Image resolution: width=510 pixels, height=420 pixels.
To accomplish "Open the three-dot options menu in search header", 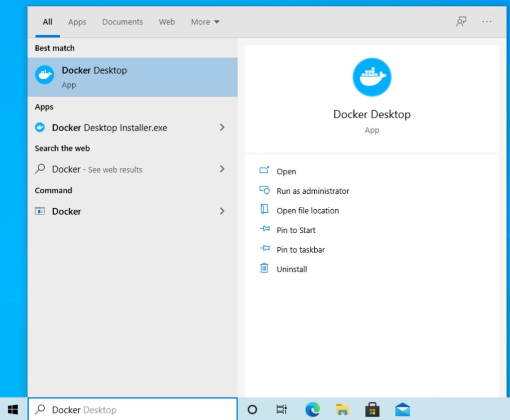I will click(487, 21).
